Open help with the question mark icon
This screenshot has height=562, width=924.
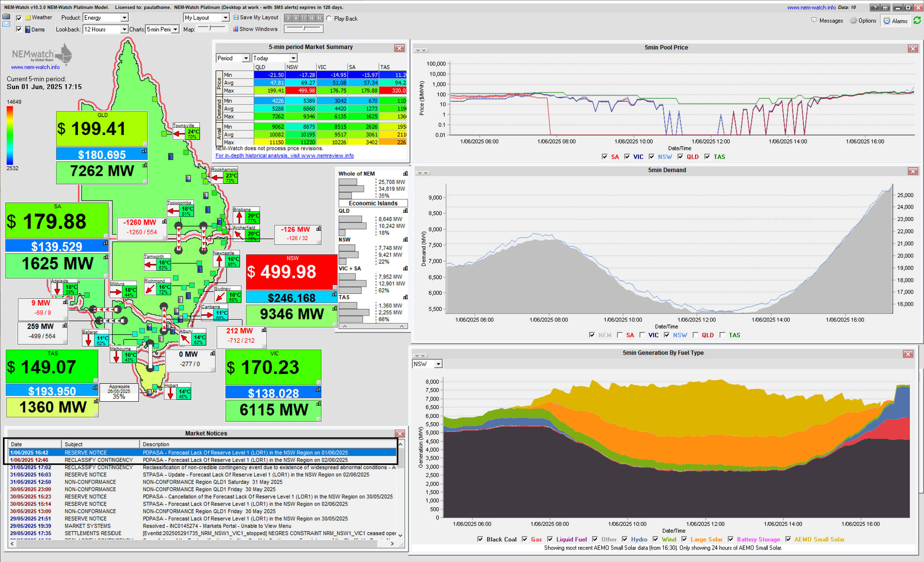pyautogui.click(x=875, y=8)
